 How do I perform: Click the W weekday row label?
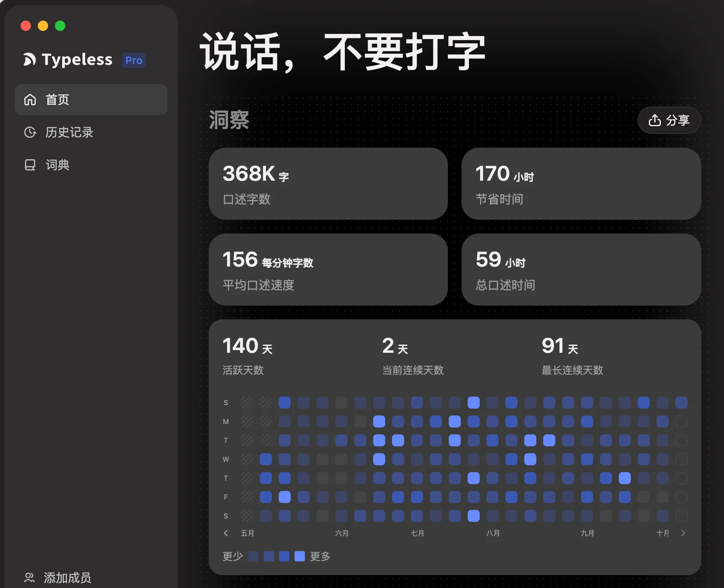(226, 459)
